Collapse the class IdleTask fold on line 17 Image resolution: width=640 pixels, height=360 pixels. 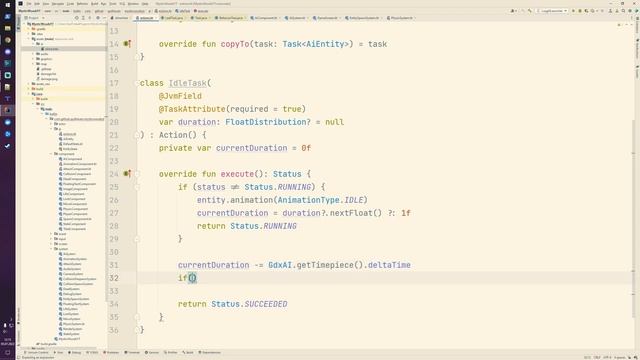[x=137, y=83]
